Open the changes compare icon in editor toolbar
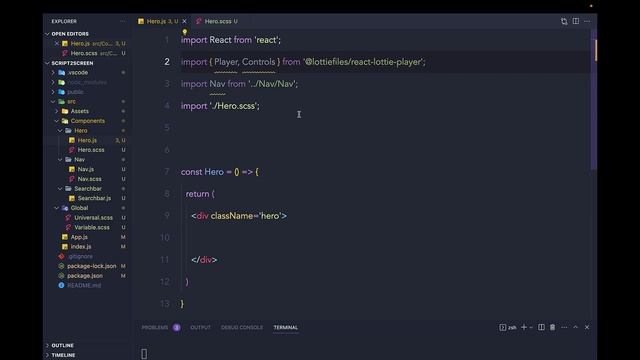Screen dimensions: 640x360 point(564,21)
